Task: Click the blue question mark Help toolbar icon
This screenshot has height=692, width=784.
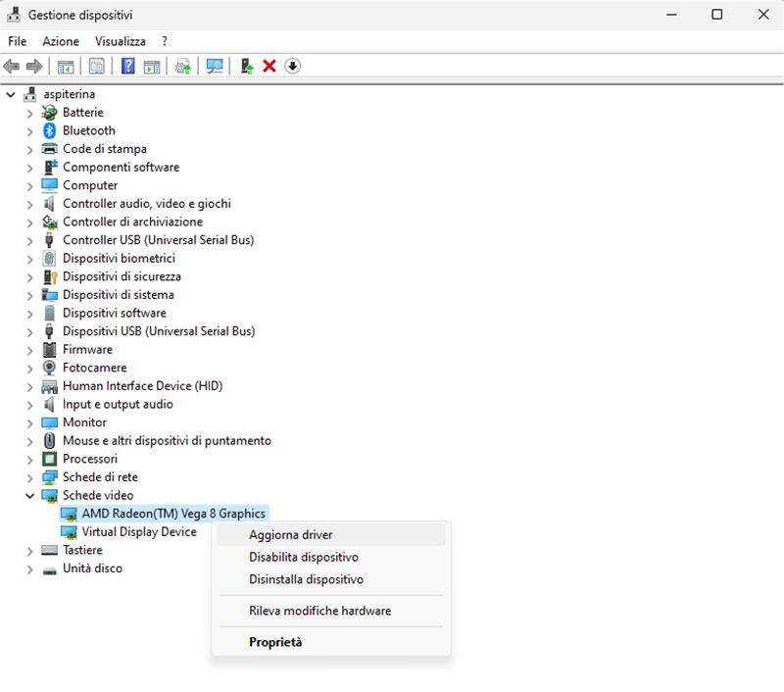Action: pos(127,67)
